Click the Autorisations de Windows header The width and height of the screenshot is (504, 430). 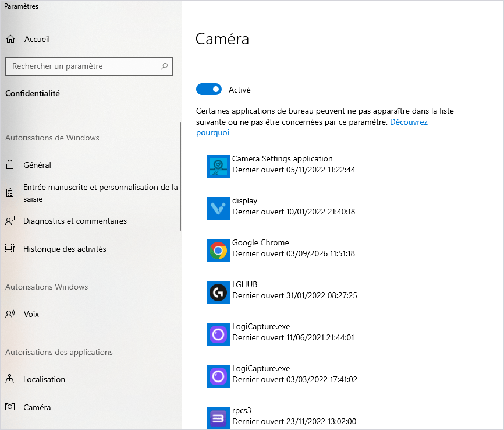[x=52, y=138]
